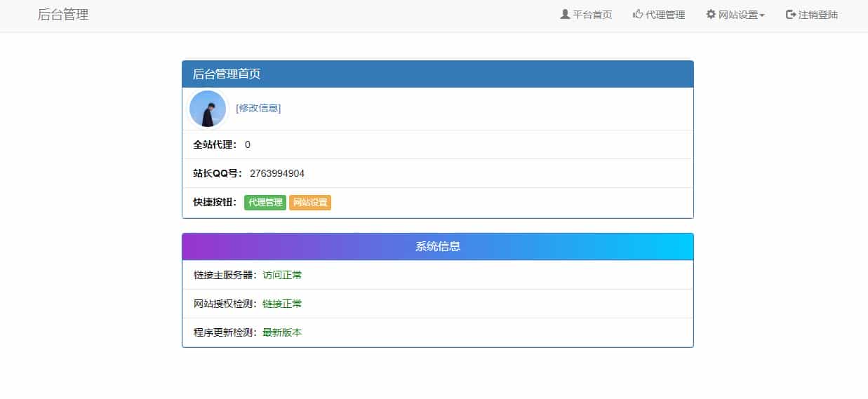The image size is (868, 399).
Task: Click the 后台管理 brand title
Action: 63,15
